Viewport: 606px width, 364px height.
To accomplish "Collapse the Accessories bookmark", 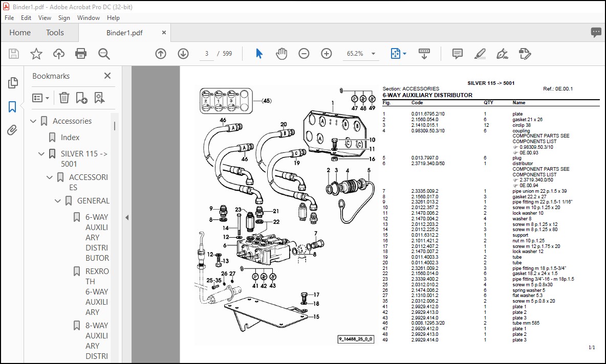I will pos(33,121).
